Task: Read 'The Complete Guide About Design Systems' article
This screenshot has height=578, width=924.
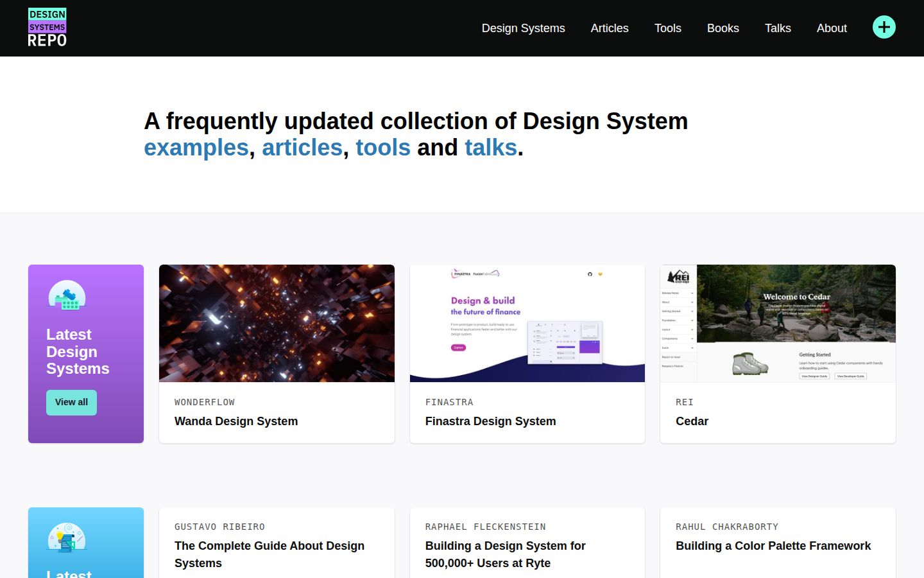Action: pos(269,554)
